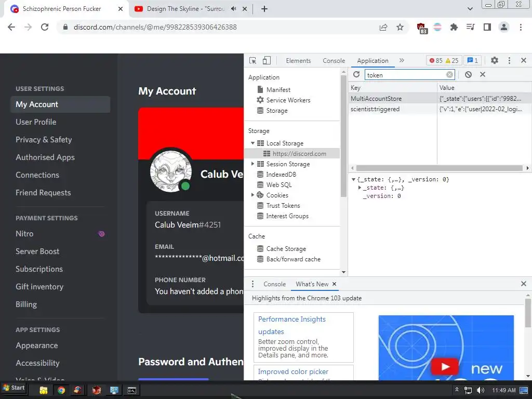Share this page from the address bar
Viewport: 532px width, 399px height.
[383, 27]
